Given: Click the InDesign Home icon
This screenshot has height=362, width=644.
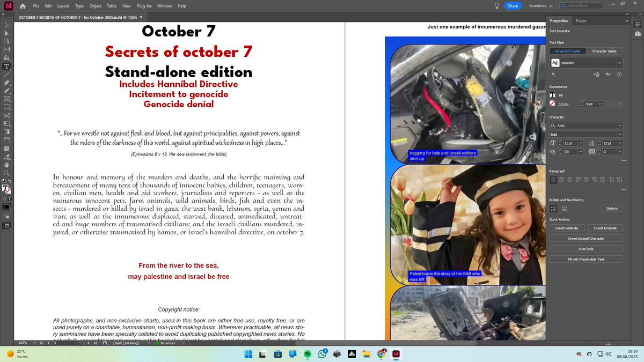Looking at the screenshot, I should click(x=23, y=6).
